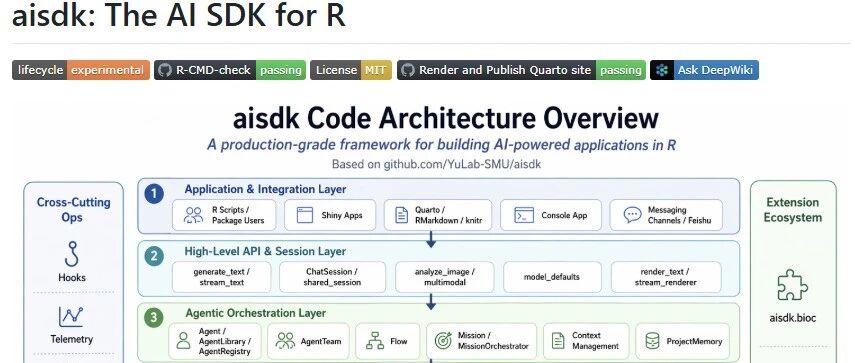Click the Telemetry chart icon
This screenshot has height=363, width=855.
click(71, 317)
